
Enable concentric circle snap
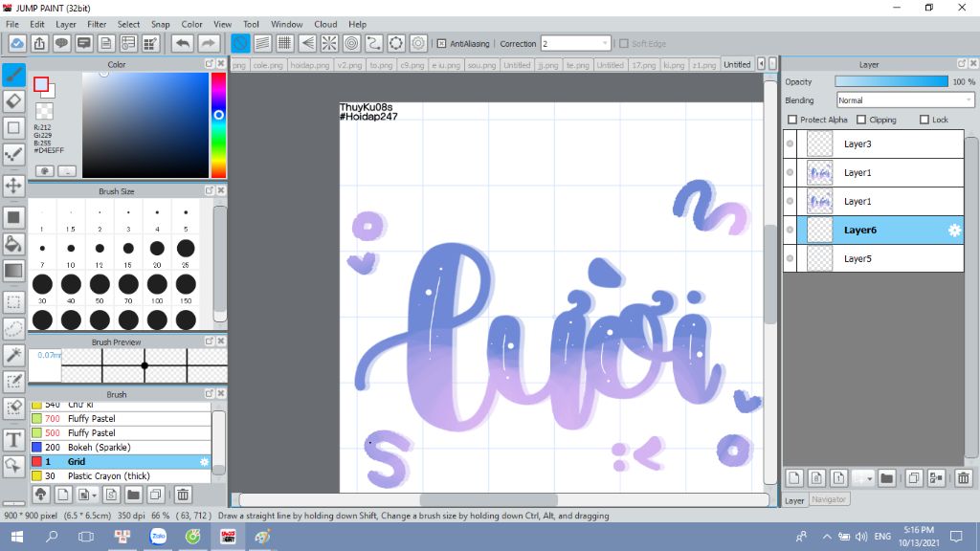click(x=352, y=43)
